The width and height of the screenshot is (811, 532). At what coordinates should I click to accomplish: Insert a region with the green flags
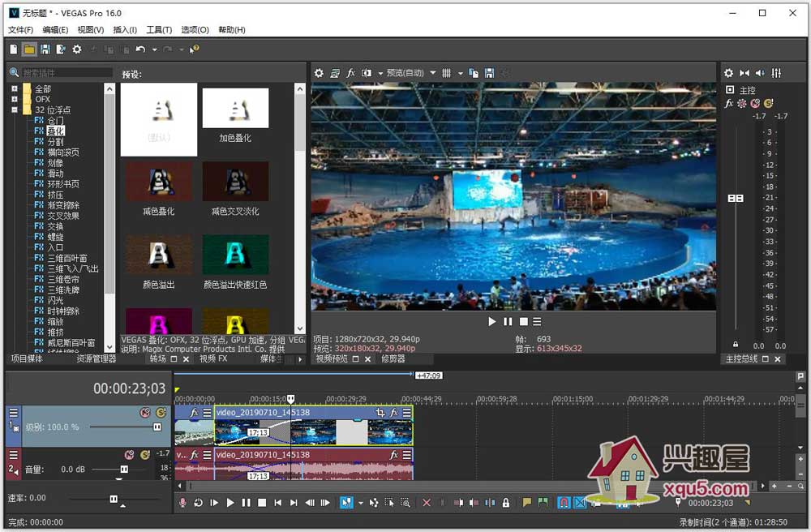click(543, 502)
